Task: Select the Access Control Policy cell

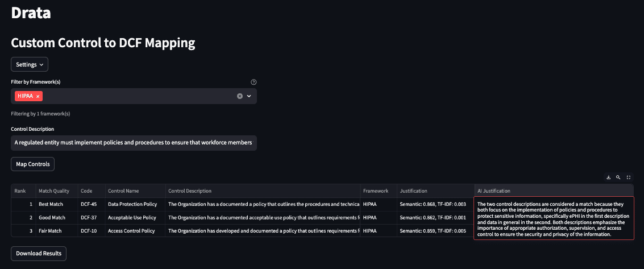Action: point(135,231)
